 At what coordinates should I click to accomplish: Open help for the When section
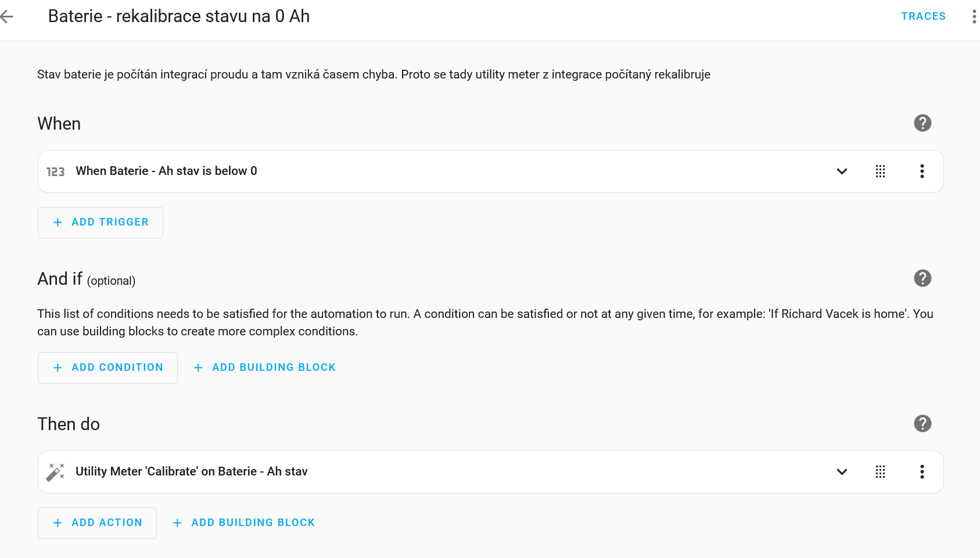coord(922,123)
